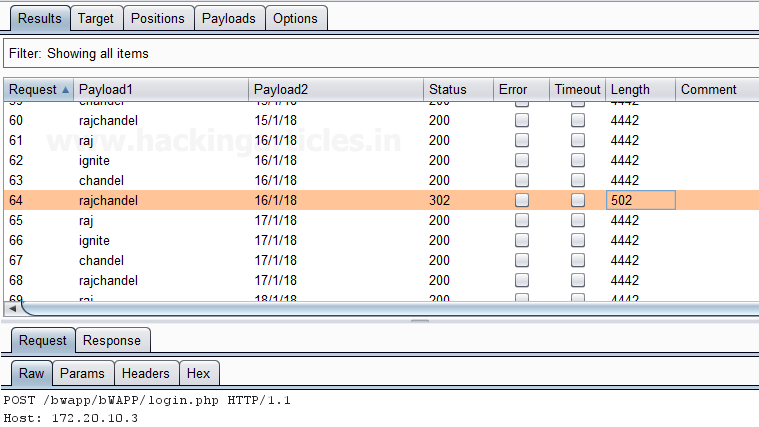Sort by Status column header
Viewport: 759px width, 427px height.
[458, 90]
